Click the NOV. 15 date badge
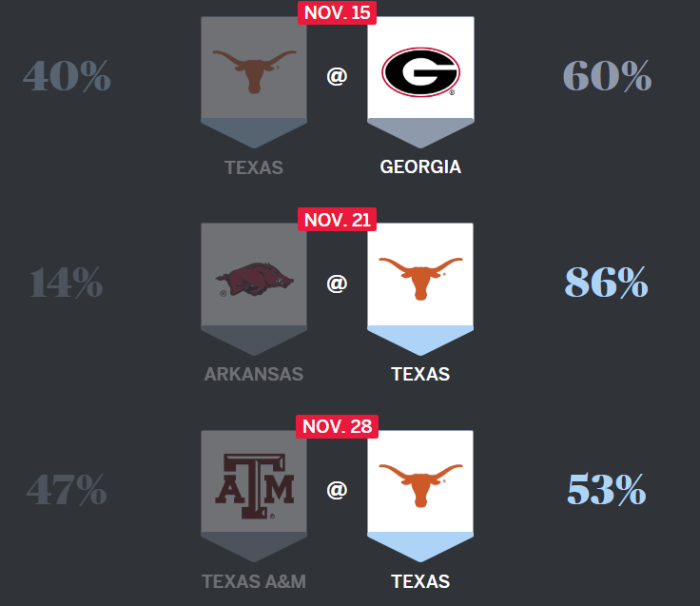This screenshot has height=606, width=700. pyautogui.click(x=338, y=12)
